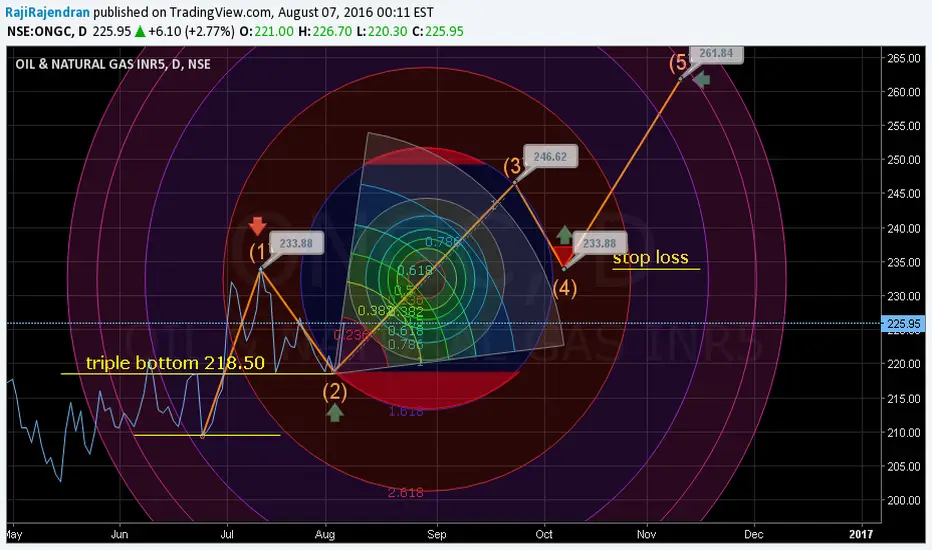The height and width of the screenshot is (550, 932).
Task: Click the 'triple bottom 218.50' annotation
Action: [175, 363]
